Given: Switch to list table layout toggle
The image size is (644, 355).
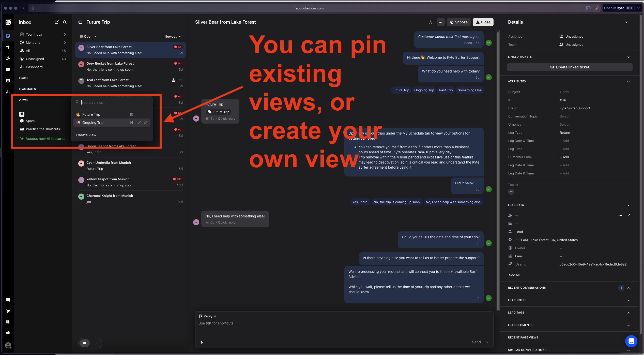Looking at the screenshot, I should point(96,343).
